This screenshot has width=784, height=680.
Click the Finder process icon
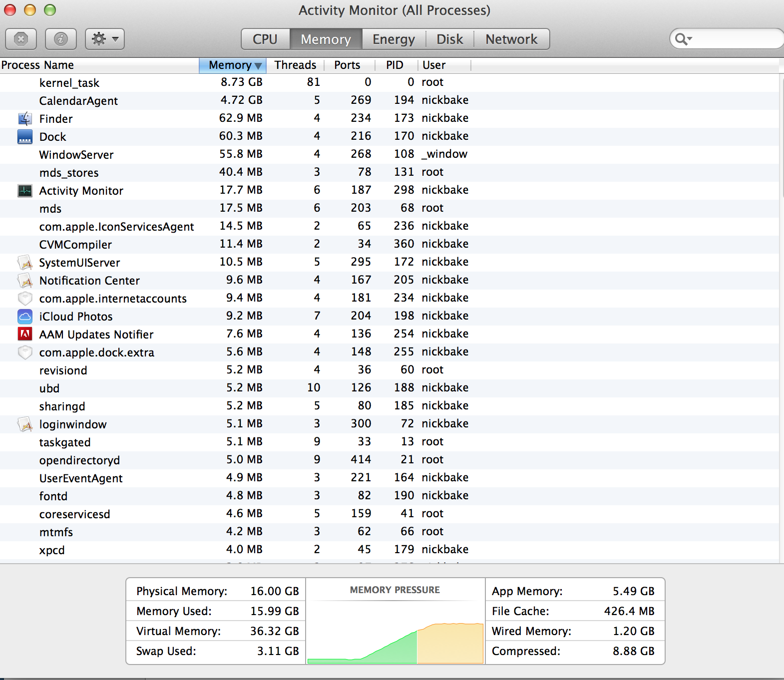(x=25, y=119)
